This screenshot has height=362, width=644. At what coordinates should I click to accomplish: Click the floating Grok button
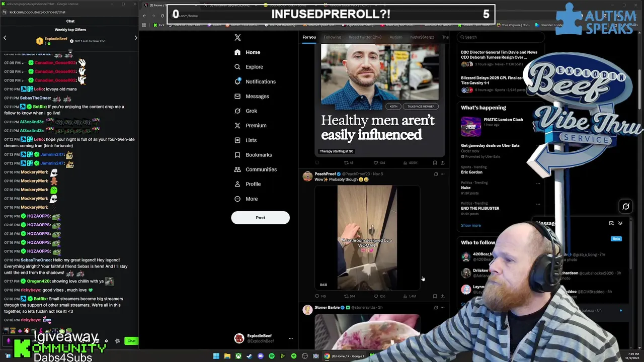coord(626,206)
